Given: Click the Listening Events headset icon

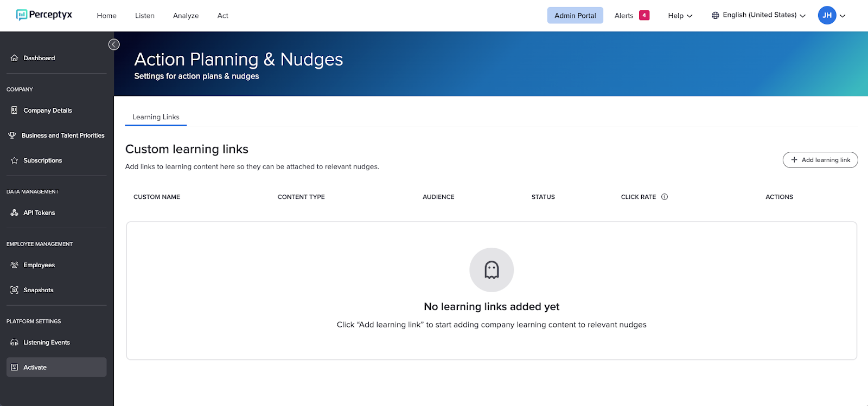Looking at the screenshot, I should coord(15,343).
